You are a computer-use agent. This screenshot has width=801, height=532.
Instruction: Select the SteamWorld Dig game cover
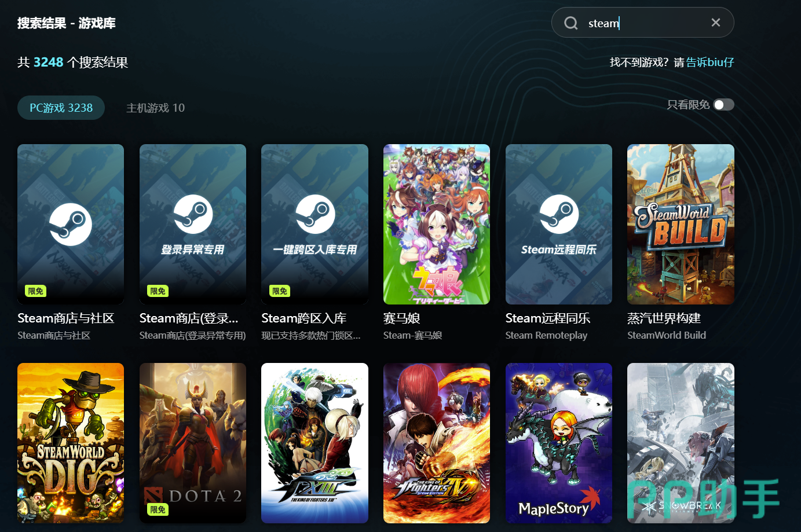[71, 443]
